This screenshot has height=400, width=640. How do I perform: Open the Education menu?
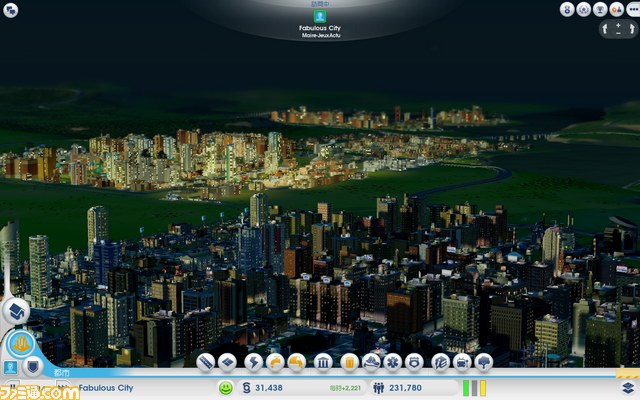coord(440,362)
